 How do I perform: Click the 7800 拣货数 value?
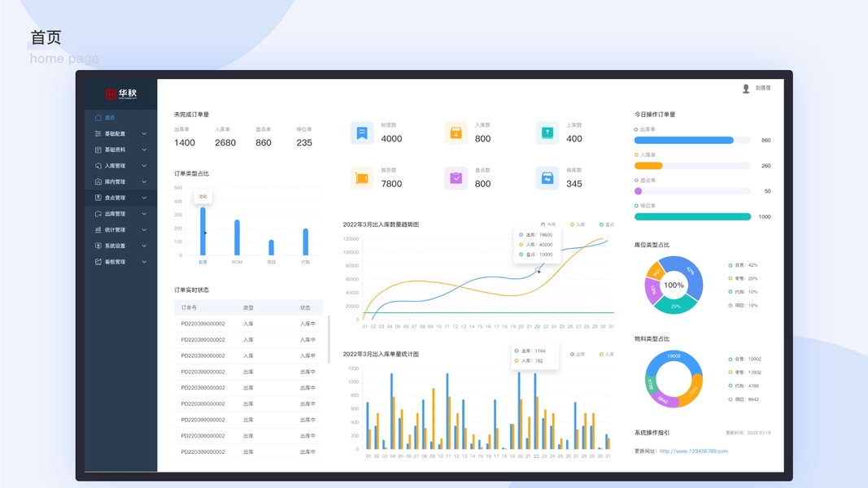pyautogui.click(x=391, y=184)
